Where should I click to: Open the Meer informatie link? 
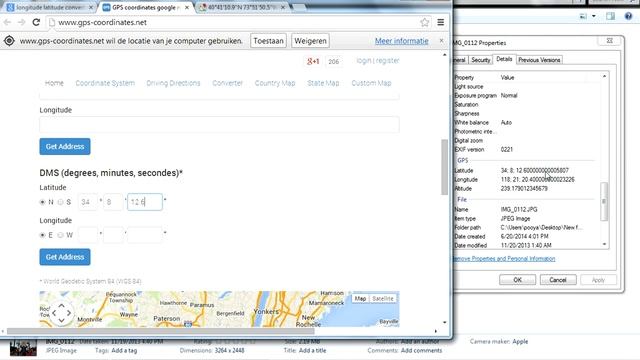point(402,41)
